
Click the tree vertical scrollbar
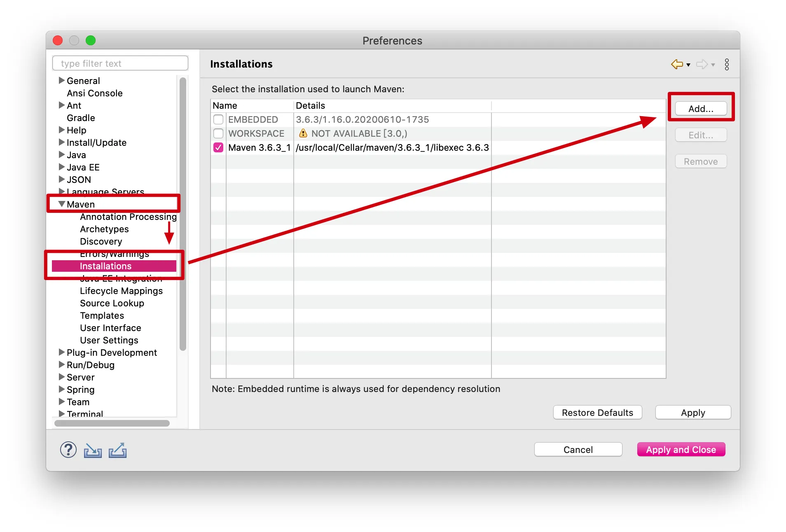183,214
